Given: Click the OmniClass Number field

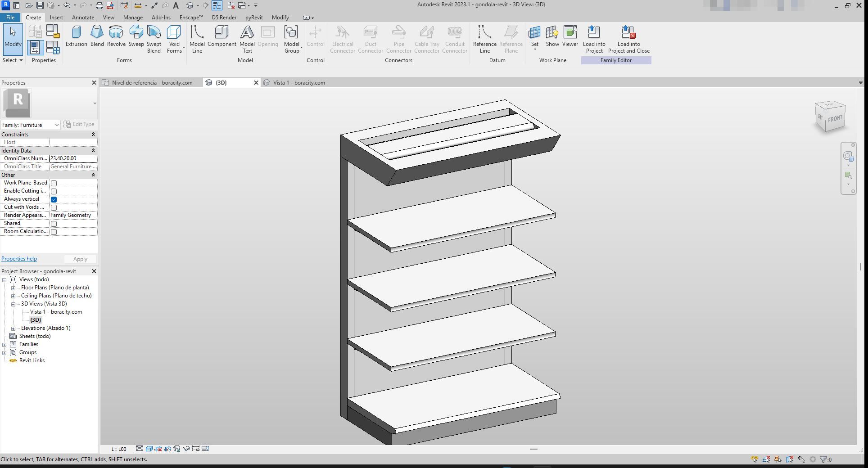Looking at the screenshot, I should tap(73, 158).
